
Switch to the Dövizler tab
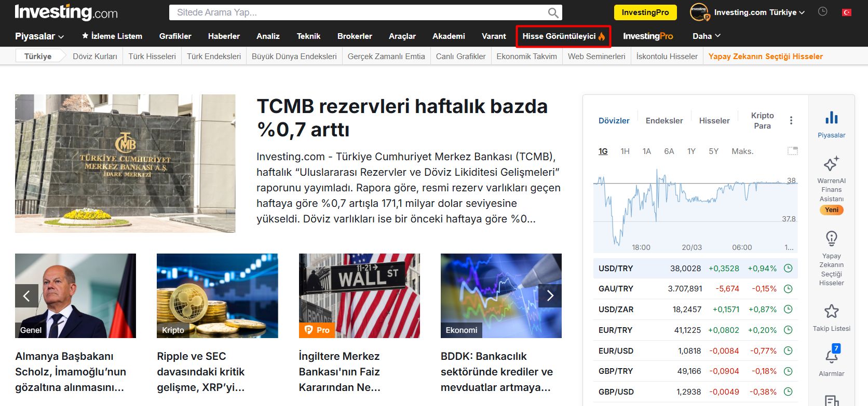click(x=614, y=120)
